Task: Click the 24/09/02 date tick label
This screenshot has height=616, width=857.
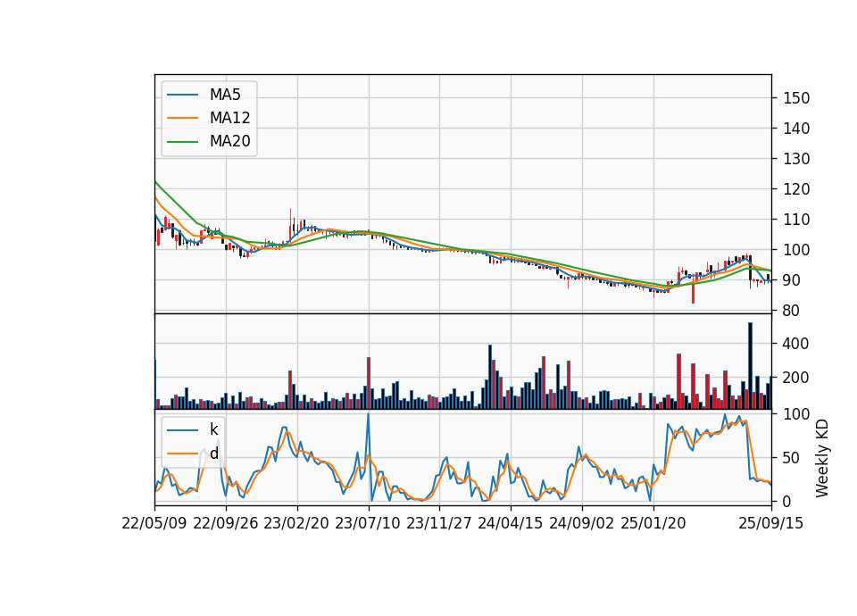Action: 581,523
